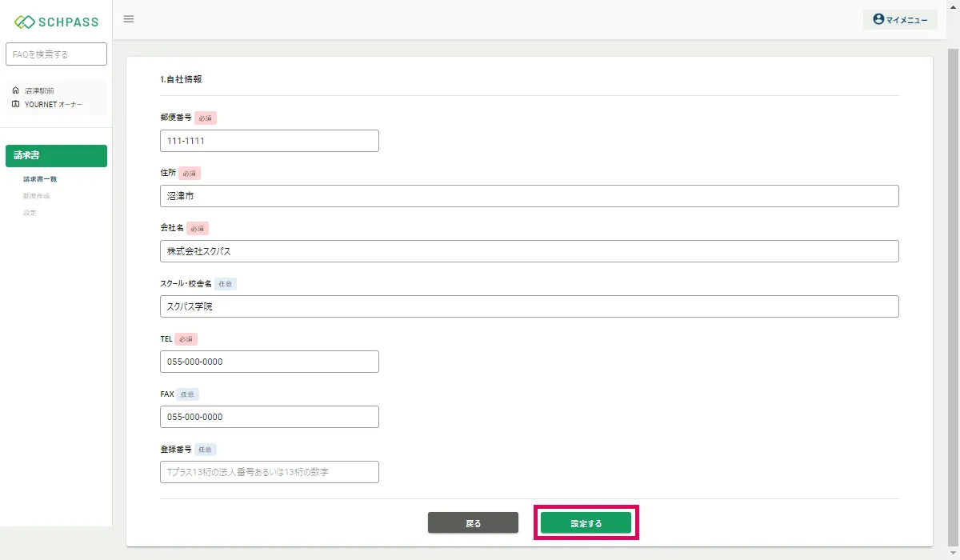Click the 沼津駅前 location text
This screenshot has width=960, height=560.
39,91
